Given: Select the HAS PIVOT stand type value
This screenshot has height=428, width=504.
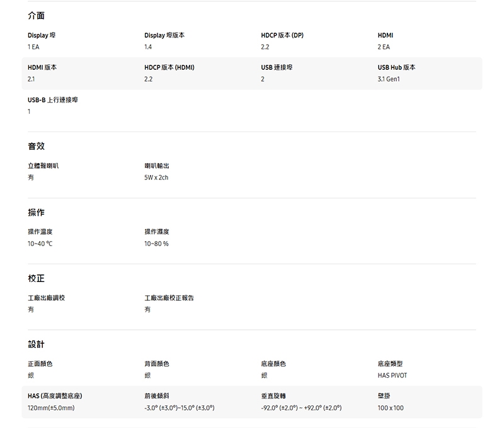Looking at the screenshot, I should click(x=392, y=375).
